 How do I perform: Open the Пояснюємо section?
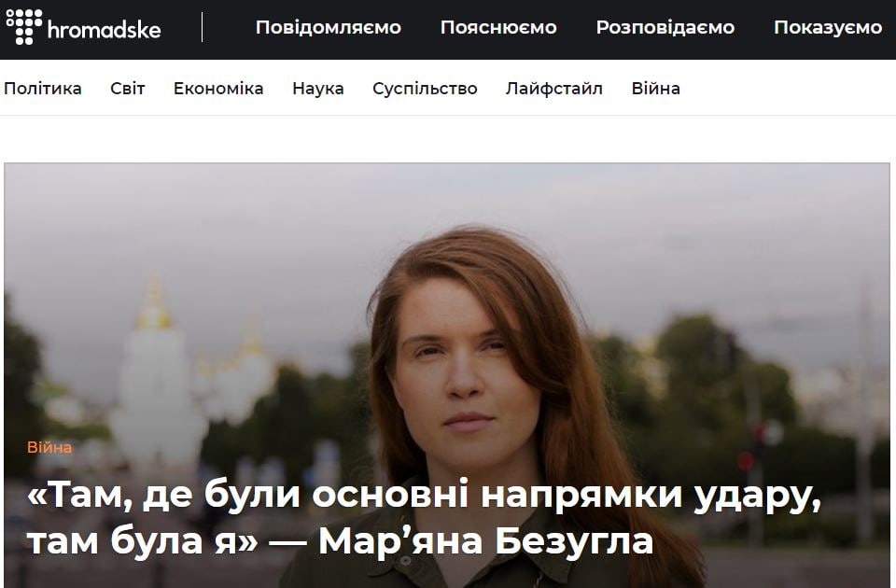[498, 27]
